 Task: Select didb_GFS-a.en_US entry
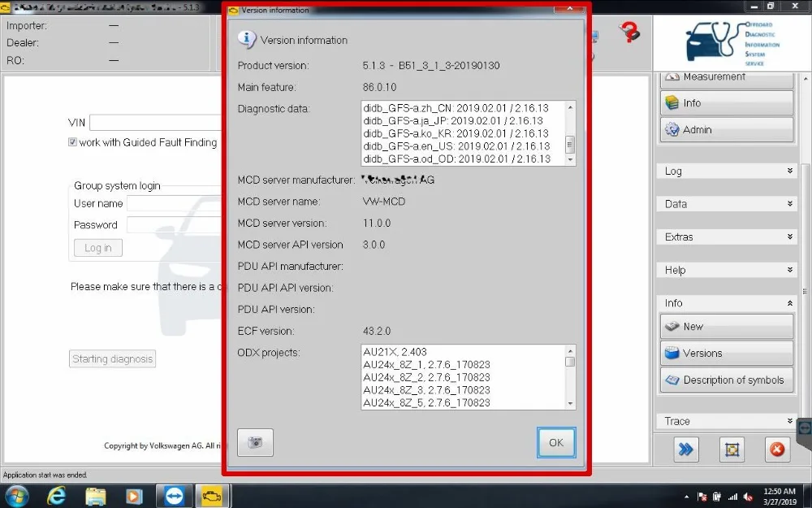[456, 146]
